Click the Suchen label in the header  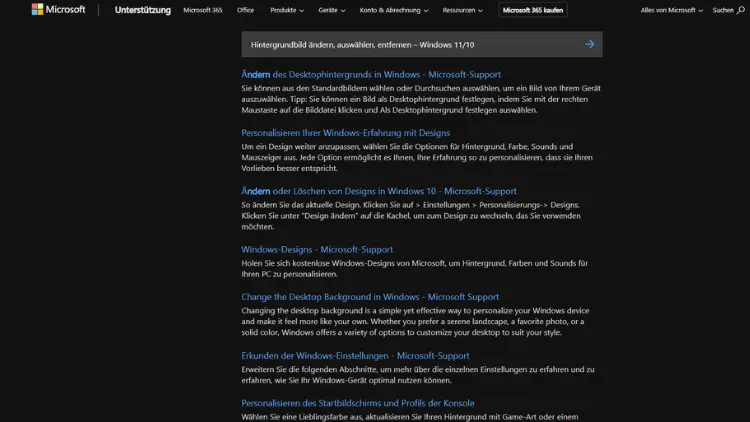[723, 10]
